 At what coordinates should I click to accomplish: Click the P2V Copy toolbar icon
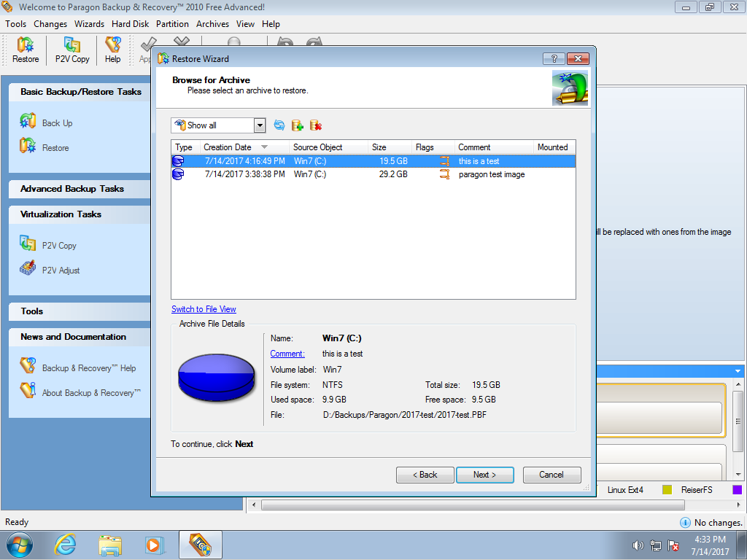tap(71, 50)
